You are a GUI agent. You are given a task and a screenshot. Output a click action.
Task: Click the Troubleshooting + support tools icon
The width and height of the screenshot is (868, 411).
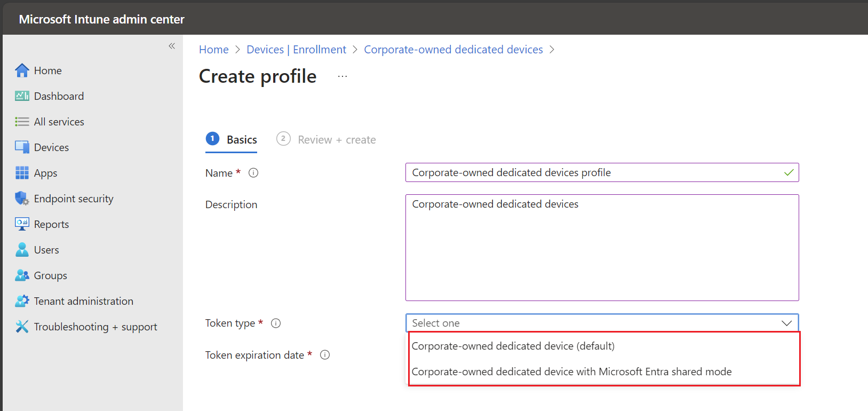pyautogui.click(x=22, y=327)
